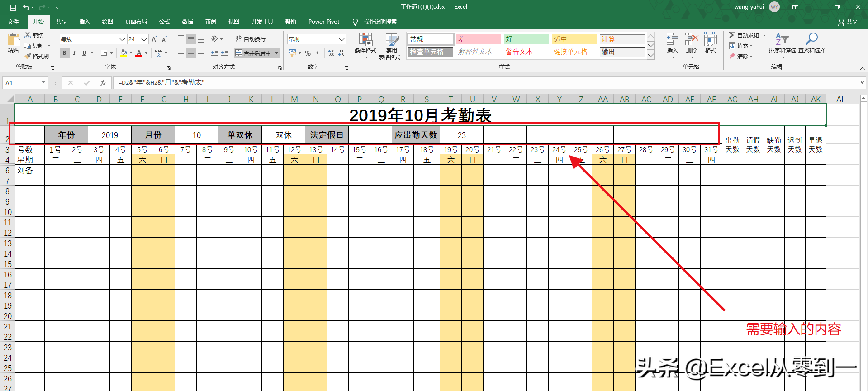This screenshot has height=391, width=868.
Task: Decrease font size with the small A icon
Action: click(x=165, y=39)
